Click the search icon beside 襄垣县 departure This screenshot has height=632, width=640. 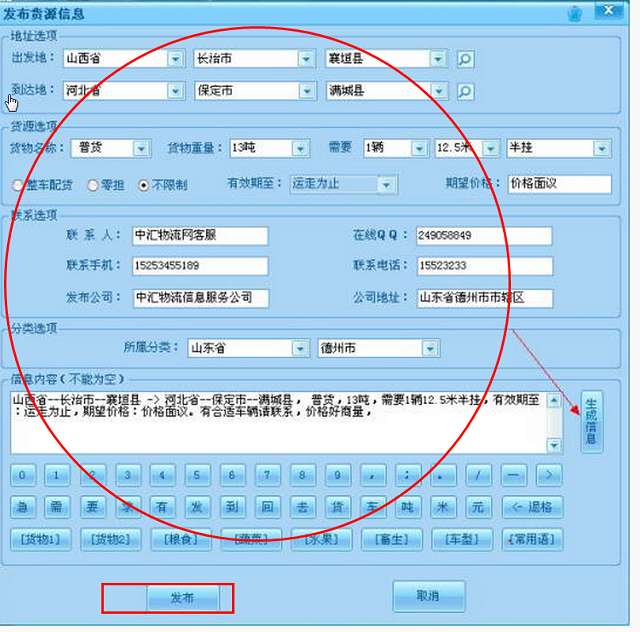point(465,59)
